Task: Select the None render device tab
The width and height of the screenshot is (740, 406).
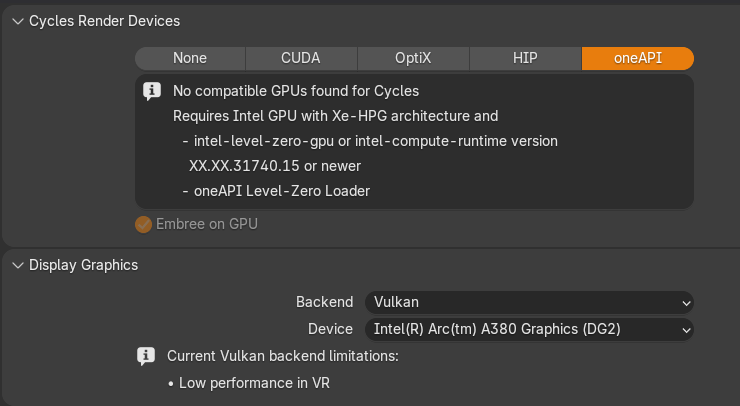Action: click(x=190, y=58)
